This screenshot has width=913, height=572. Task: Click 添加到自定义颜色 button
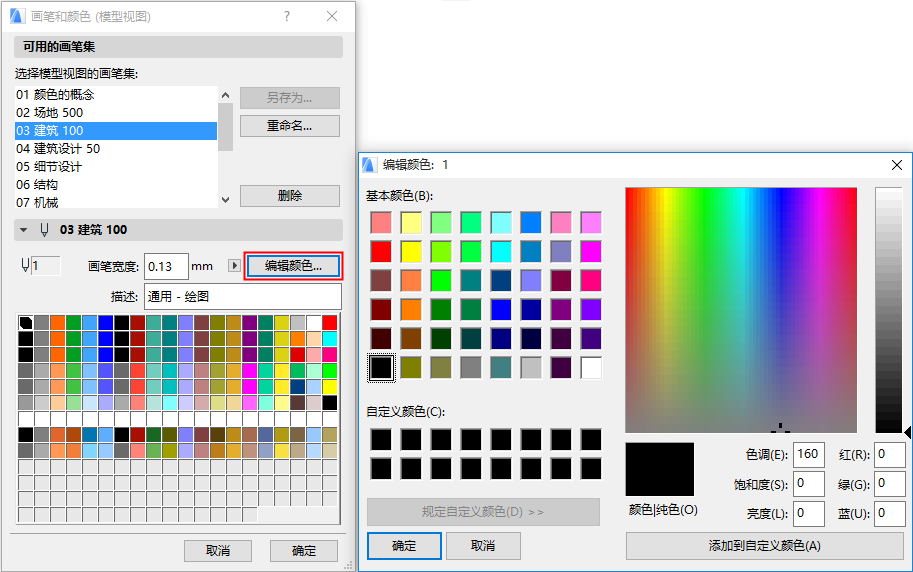764,546
